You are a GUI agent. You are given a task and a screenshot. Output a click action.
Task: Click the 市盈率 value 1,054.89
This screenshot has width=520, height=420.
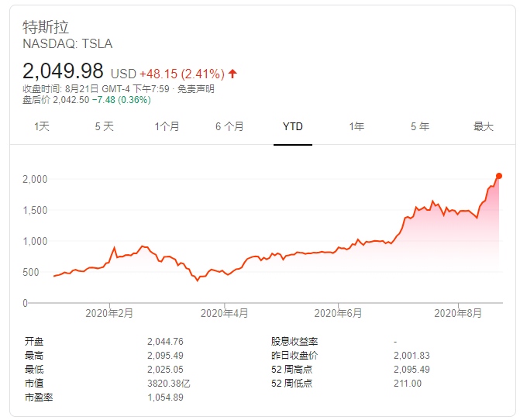click(x=166, y=397)
